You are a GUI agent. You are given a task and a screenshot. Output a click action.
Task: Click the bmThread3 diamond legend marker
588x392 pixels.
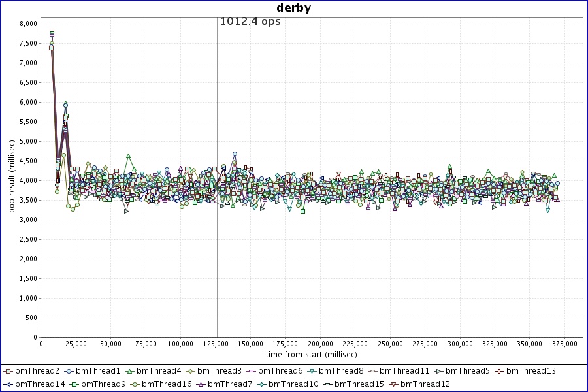coord(189,371)
